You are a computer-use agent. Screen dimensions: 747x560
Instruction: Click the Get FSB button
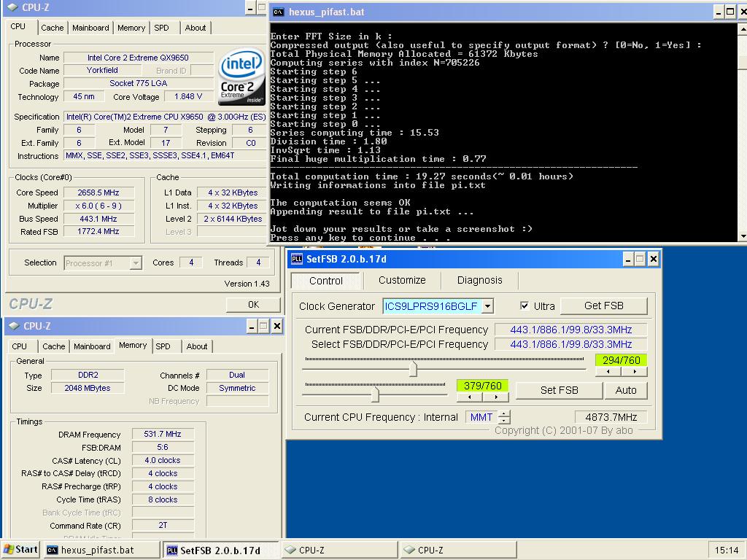click(x=603, y=306)
